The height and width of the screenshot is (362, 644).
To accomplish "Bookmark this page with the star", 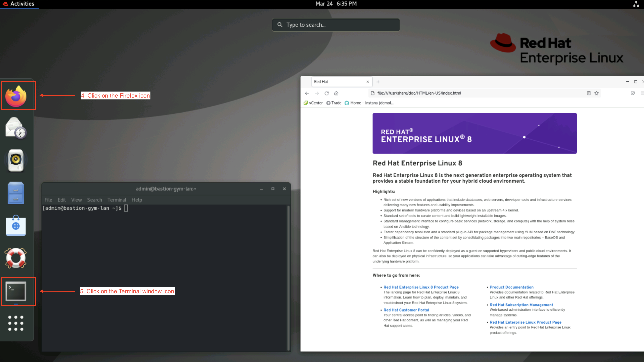I will pyautogui.click(x=596, y=93).
